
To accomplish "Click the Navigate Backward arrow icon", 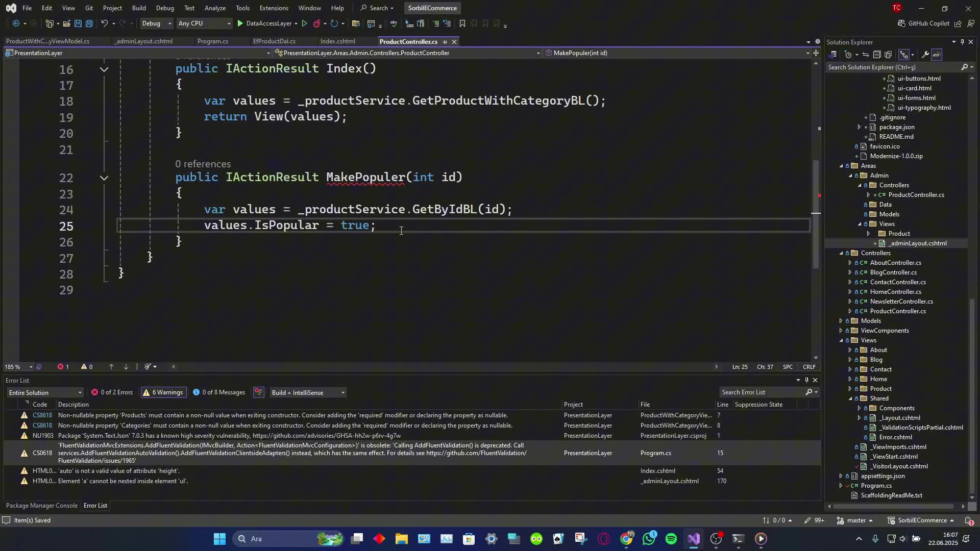I will click(x=16, y=23).
